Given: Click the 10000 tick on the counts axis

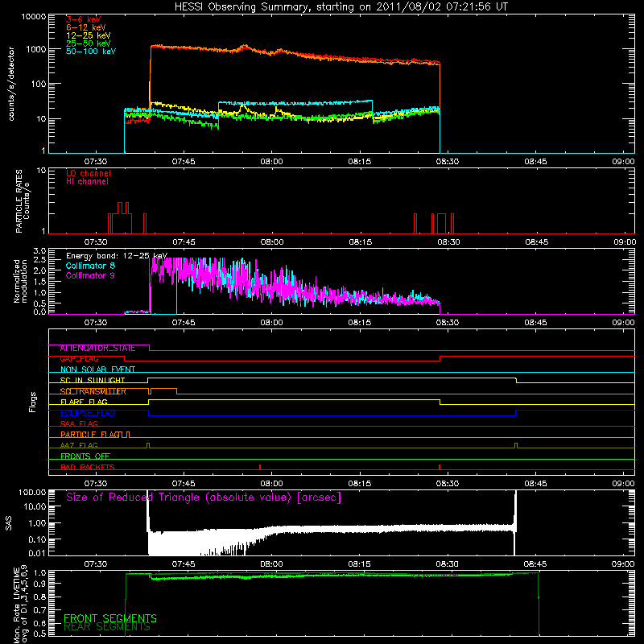Looking at the screenshot, I should pyautogui.click(x=33, y=17).
